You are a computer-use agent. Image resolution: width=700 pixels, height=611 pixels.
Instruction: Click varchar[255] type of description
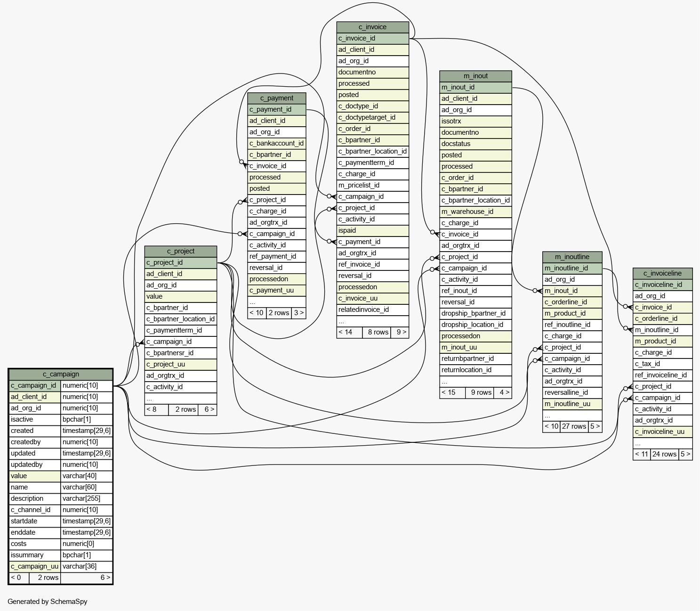pos(87,498)
